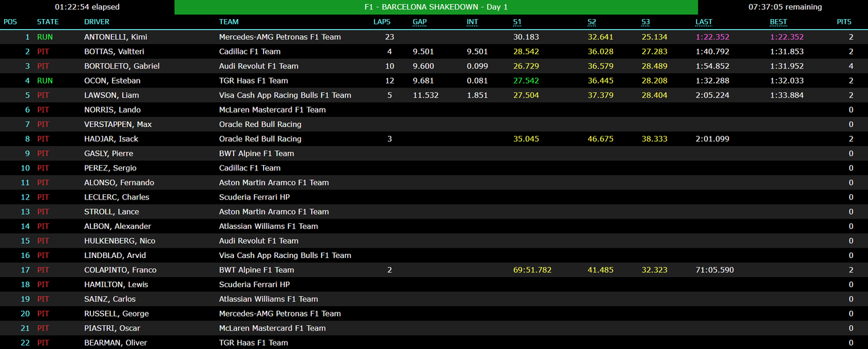Select driver RUSSELL, George
Viewport: 868px width, 349px height.
click(x=116, y=314)
